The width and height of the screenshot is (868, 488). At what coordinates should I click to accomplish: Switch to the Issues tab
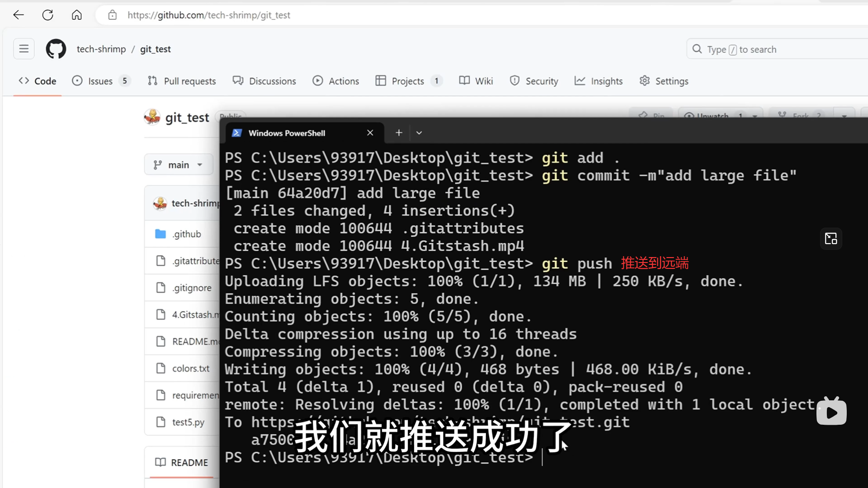[x=100, y=81]
